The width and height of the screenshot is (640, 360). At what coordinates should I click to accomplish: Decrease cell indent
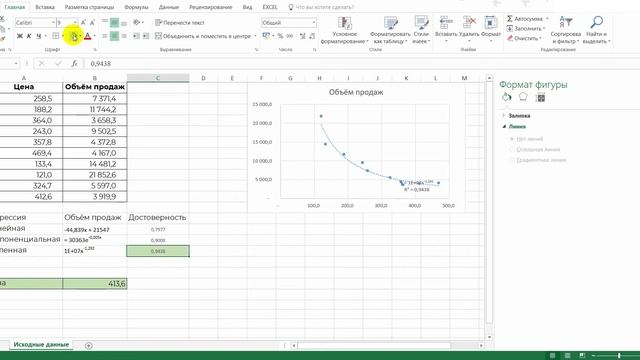tap(136, 36)
